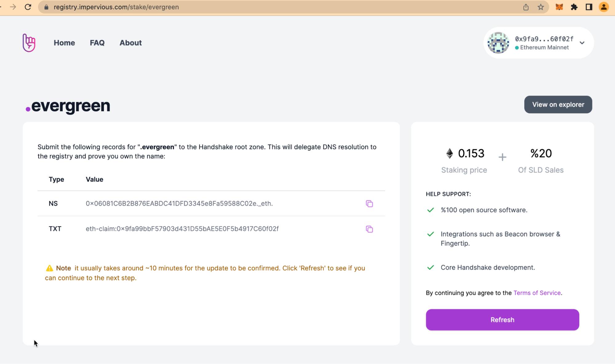Open the Chrome profile avatar

click(x=604, y=7)
